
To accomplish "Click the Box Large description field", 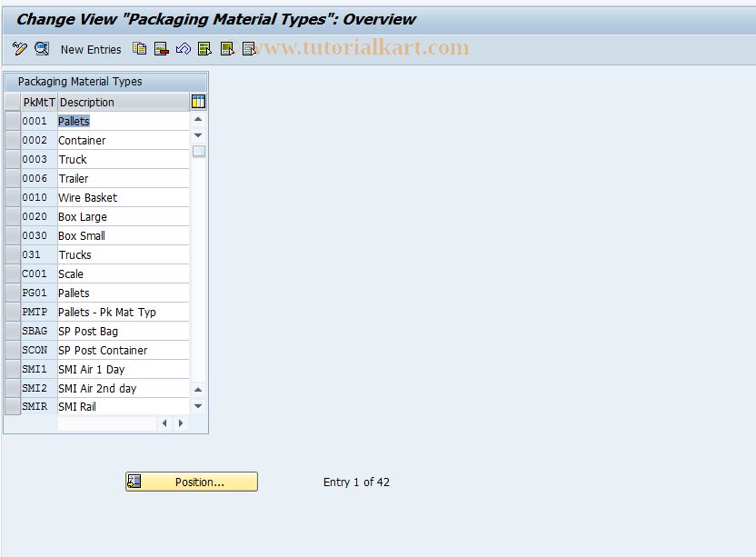I will click(x=124, y=216).
